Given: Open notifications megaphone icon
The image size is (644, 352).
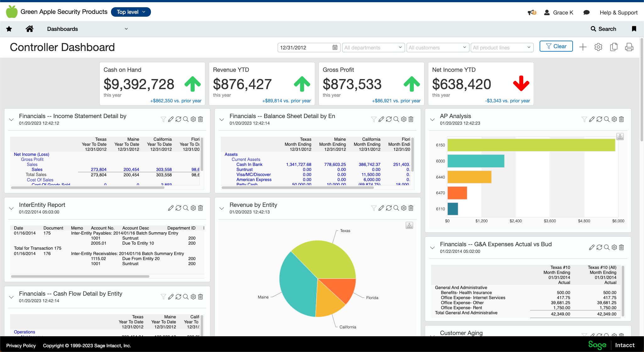Looking at the screenshot, I should 532,13.
